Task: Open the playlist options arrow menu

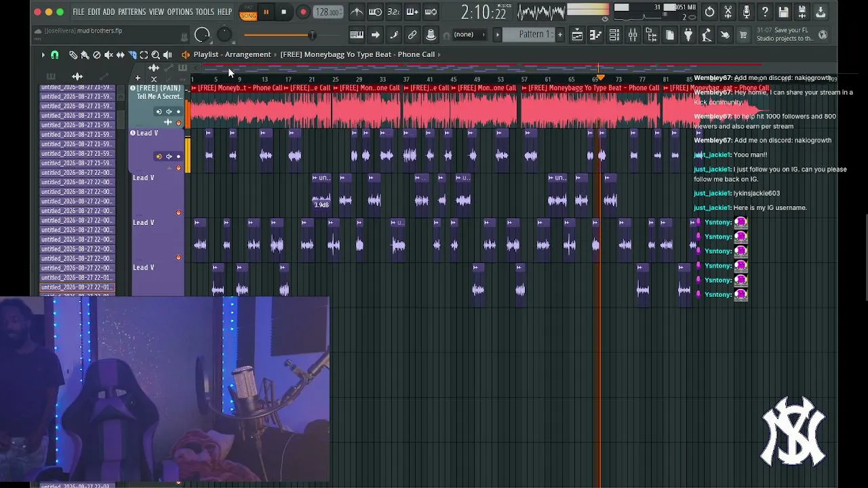Action: tap(43, 55)
